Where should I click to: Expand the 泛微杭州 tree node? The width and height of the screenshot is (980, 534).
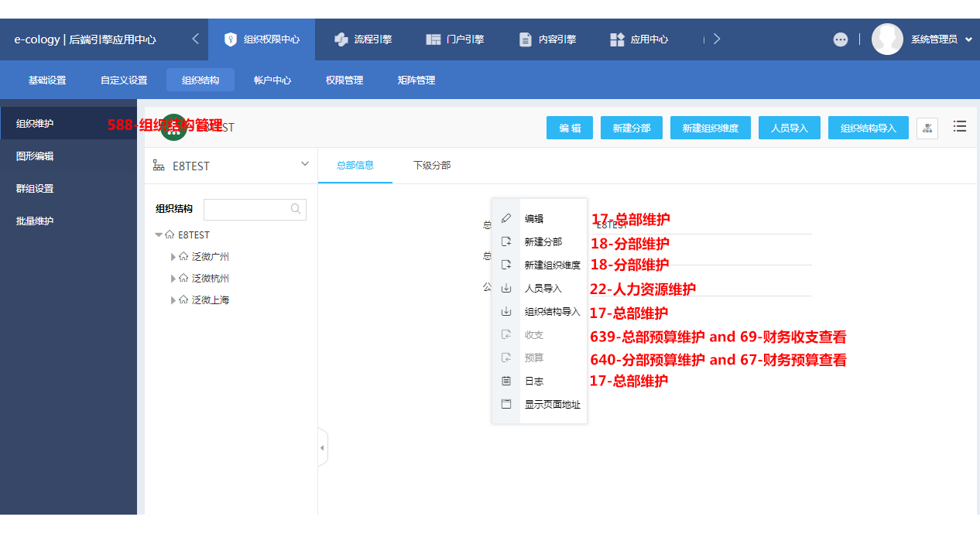point(173,279)
